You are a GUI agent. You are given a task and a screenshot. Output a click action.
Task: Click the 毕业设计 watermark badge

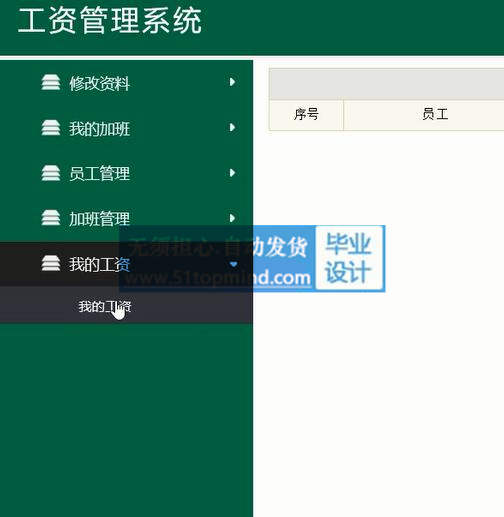pyautogui.click(x=349, y=258)
